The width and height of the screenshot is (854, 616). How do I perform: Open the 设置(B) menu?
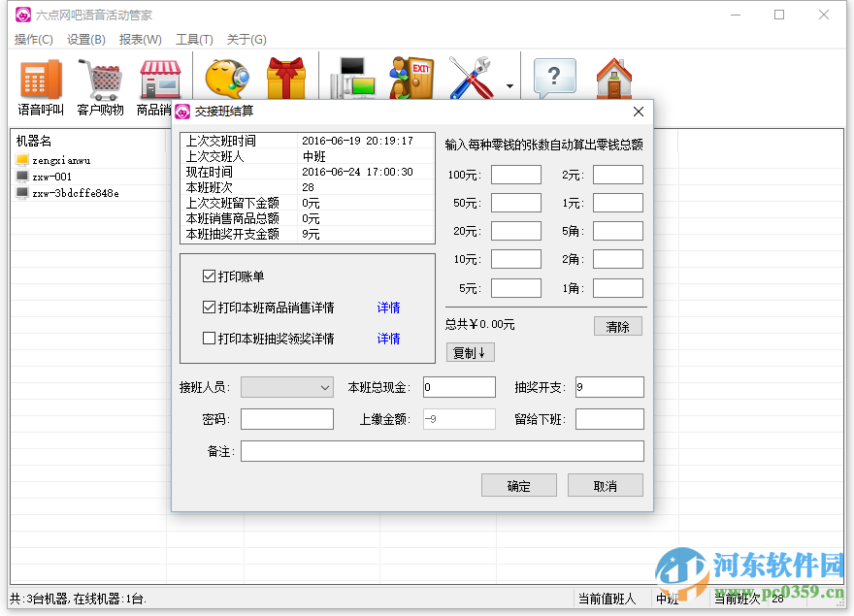tap(85, 39)
